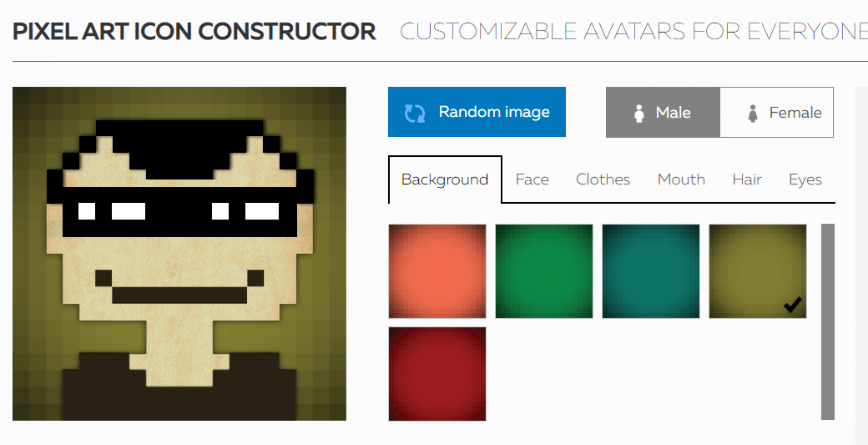Pick the dark red background swatch
This screenshot has height=445, width=868.
point(437,374)
